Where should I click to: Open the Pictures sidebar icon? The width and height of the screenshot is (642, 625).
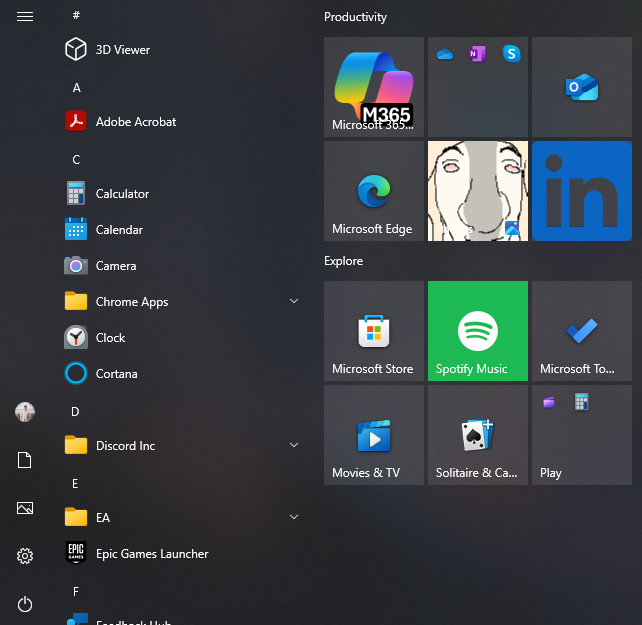coord(25,508)
